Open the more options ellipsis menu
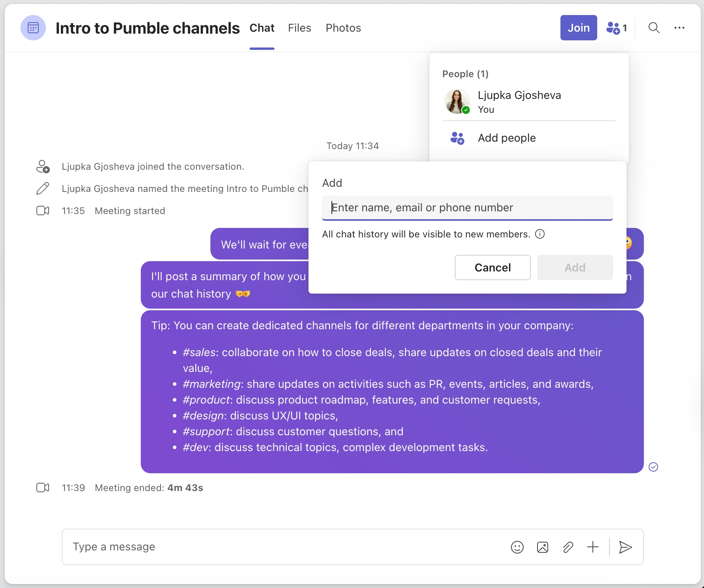The width and height of the screenshot is (704, 588). (680, 28)
